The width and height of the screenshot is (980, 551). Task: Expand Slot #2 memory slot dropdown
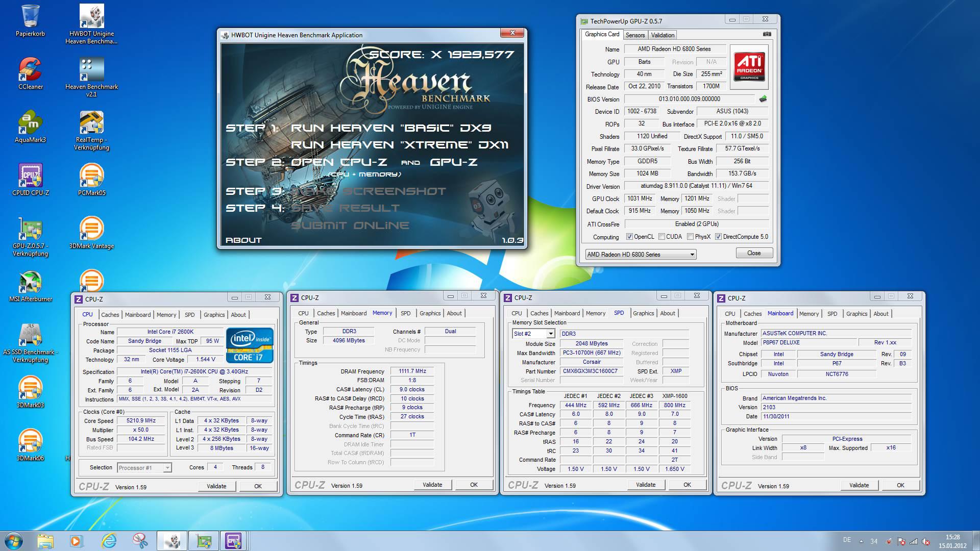533,334
